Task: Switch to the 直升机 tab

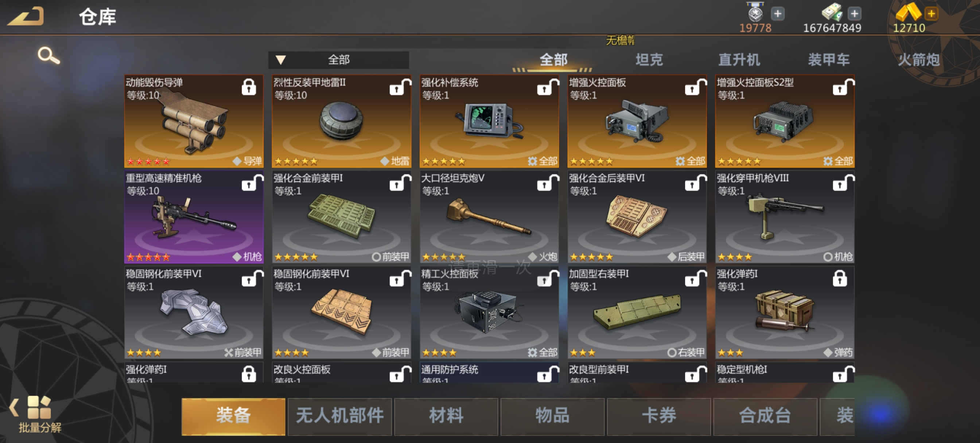Action: click(x=739, y=59)
